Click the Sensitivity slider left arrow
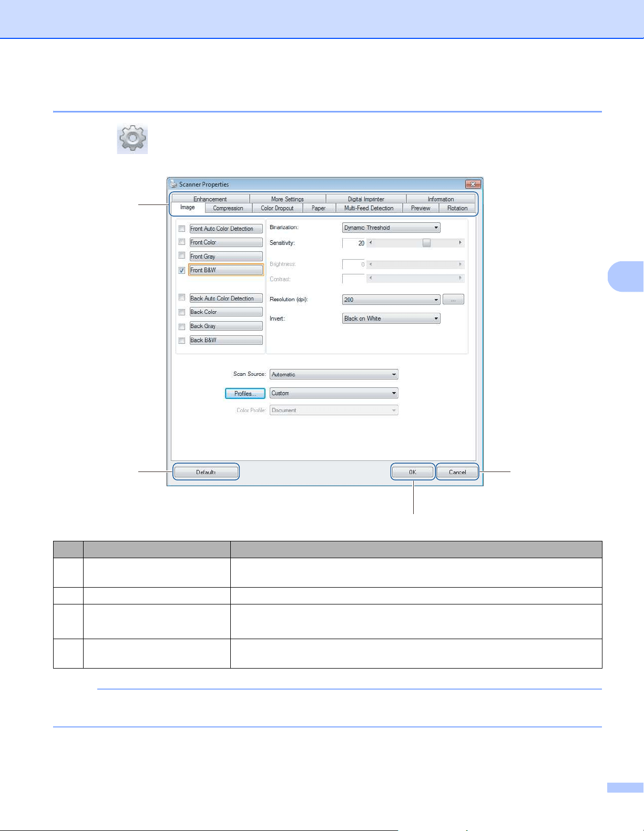This screenshot has height=831, width=644. click(x=371, y=243)
